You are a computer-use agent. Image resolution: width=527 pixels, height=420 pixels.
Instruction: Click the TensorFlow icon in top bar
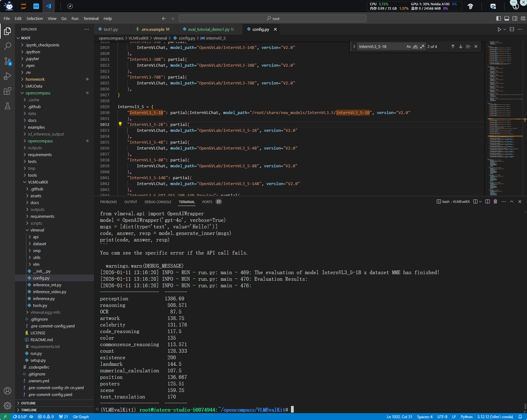pos(471,6)
